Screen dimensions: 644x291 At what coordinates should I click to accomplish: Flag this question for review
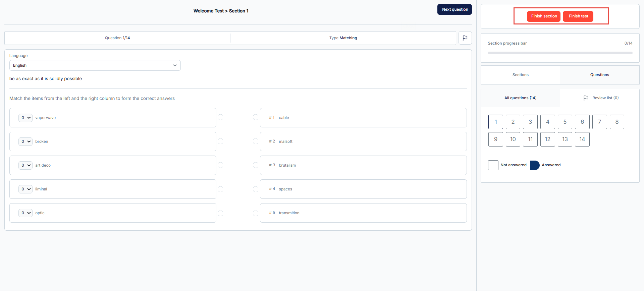[x=465, y=38]
